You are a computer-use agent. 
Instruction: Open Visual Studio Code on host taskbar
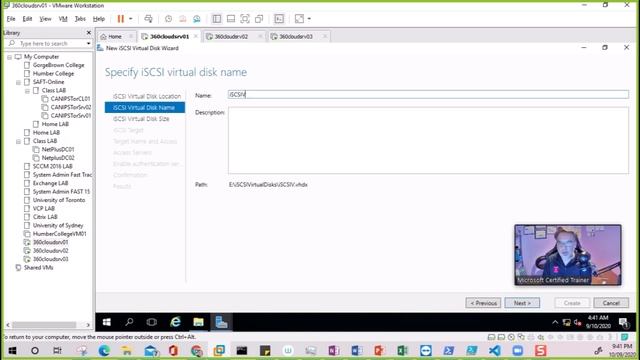[495, 351]
